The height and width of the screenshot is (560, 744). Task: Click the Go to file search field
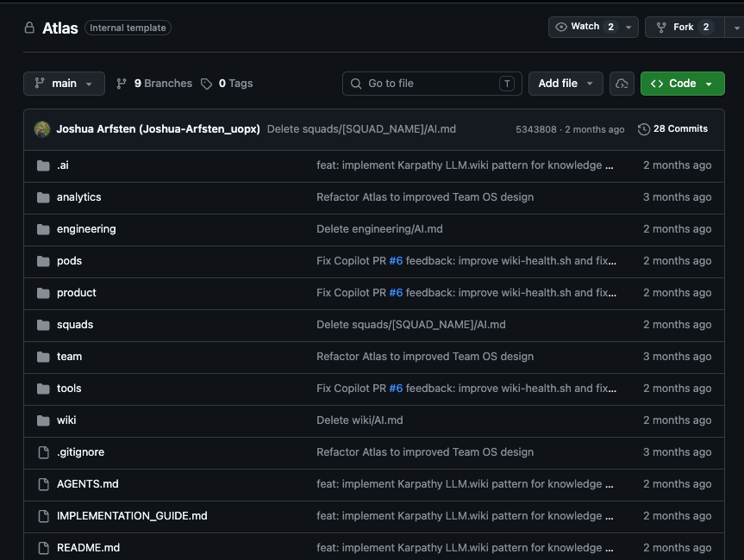432,84
